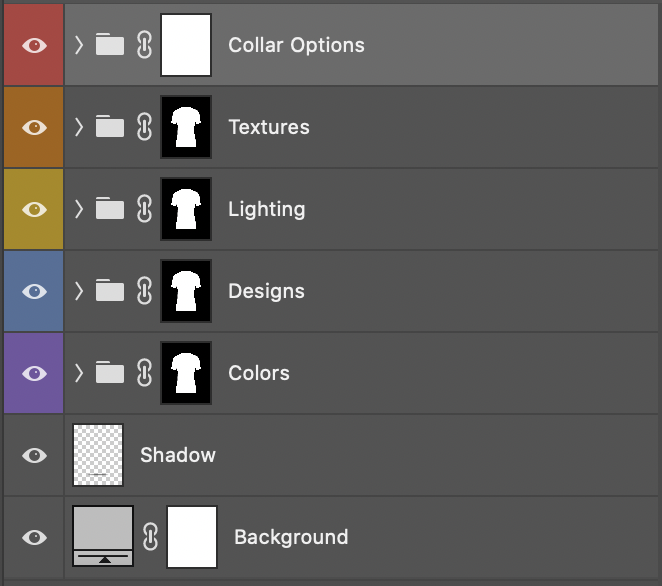Screen dimensions: 662x586
Task: Expand the Textures layer group
Action: coord(79,127)
